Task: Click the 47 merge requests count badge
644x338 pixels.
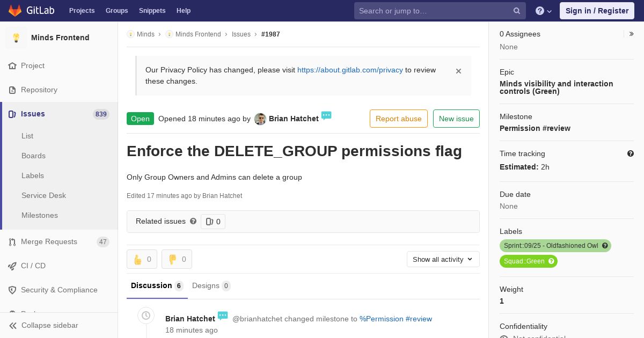Action: point(103,242)
